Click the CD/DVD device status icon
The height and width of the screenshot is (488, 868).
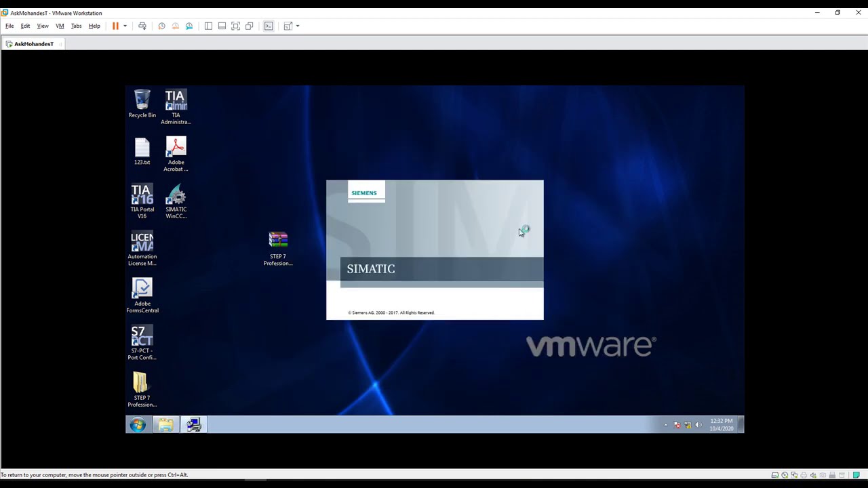[x=785, y=475]
